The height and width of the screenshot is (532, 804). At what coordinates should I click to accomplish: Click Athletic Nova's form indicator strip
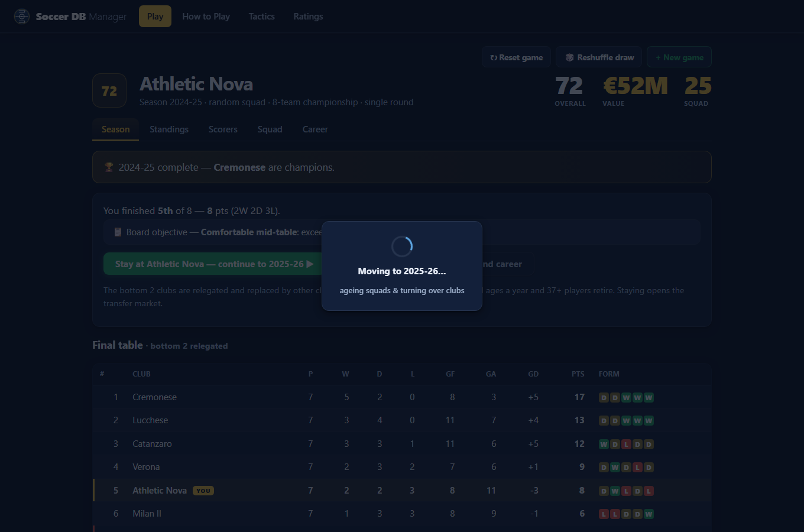tap(626, 491)
